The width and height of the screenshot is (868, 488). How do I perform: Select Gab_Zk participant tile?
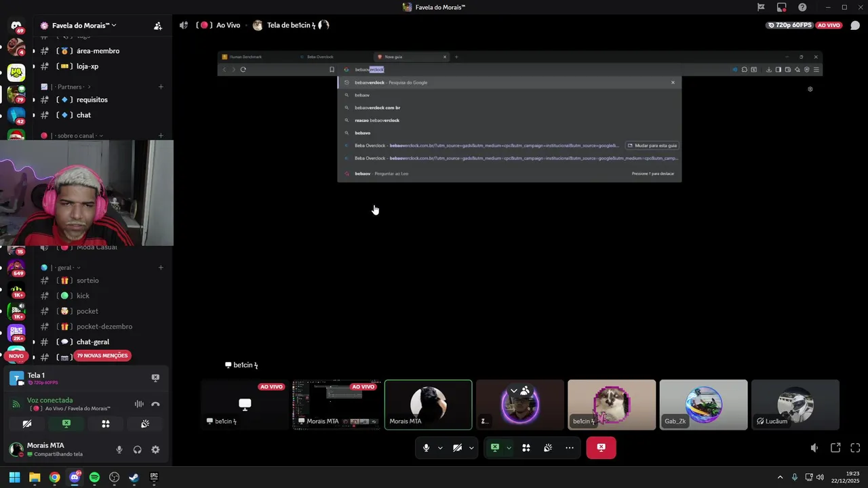(x=703, y=405)
